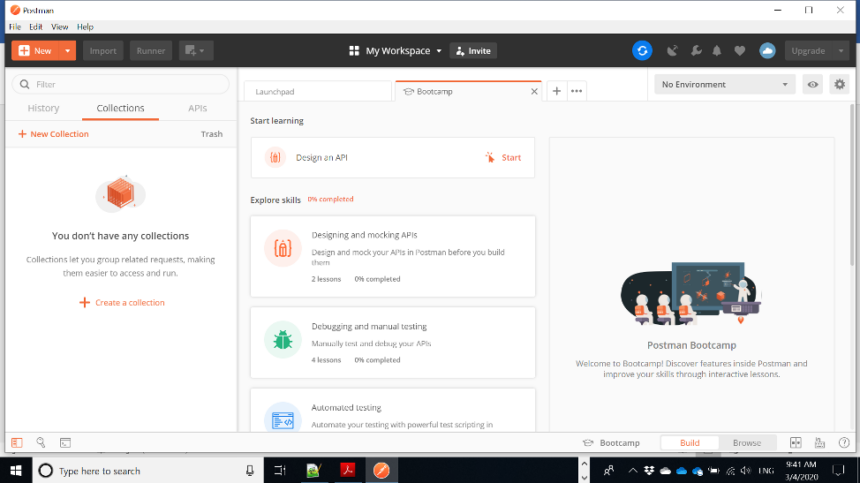Open the Windows Start button
This screenshot has width=860, height=483.
pyautogui.click(x=16, y=470)
